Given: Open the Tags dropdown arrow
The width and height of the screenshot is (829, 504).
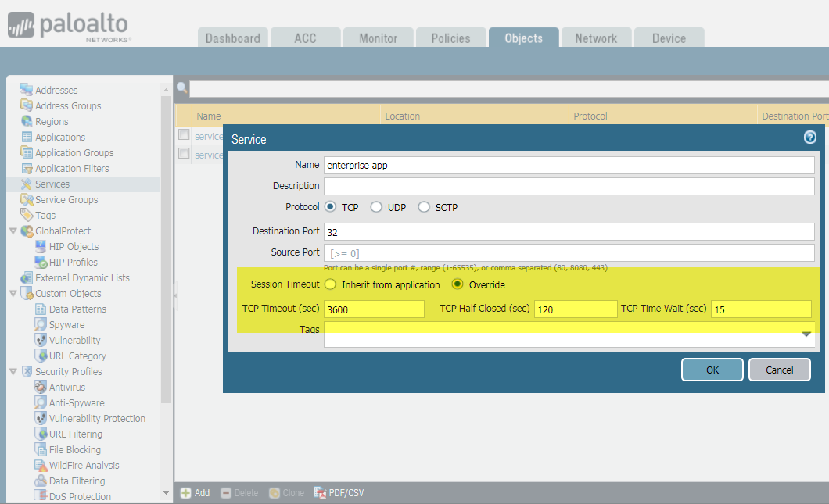Looking at the screenshot, I should (806, 334).
